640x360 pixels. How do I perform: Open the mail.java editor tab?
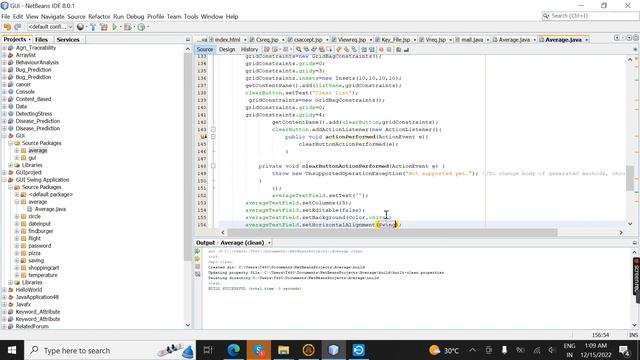tap(472, 40)
